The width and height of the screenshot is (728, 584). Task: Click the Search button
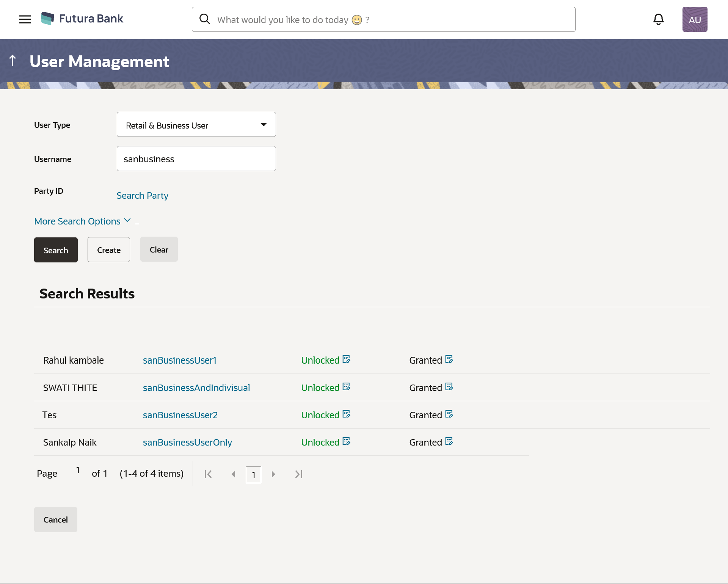(56, 250)
